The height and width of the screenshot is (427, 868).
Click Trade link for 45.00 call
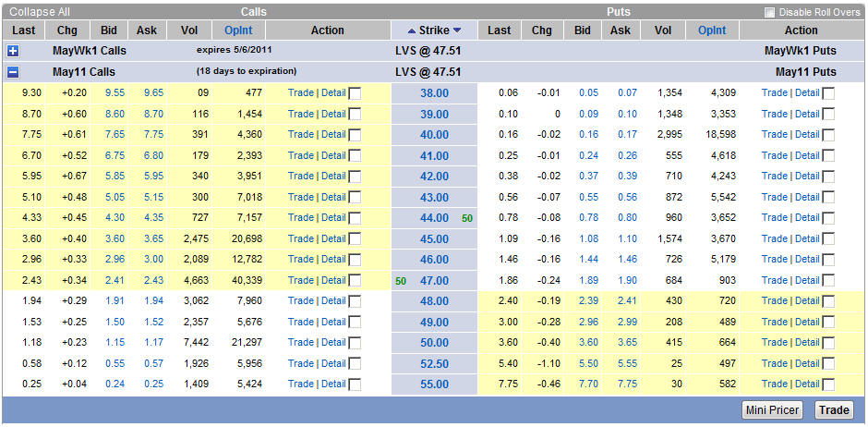tap(300, 238)
